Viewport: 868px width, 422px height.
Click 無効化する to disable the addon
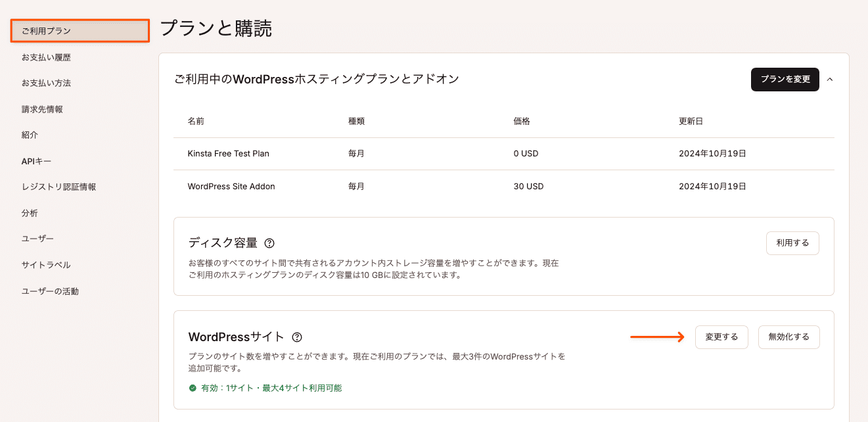[x=788, y=337]
